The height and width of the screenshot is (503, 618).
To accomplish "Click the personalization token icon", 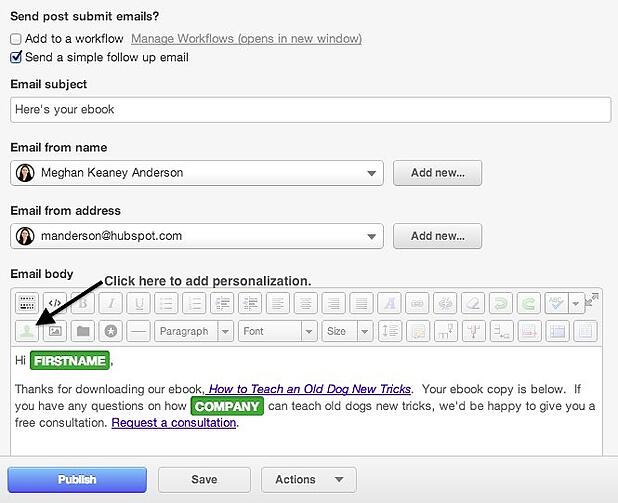I will coord(26,331).
